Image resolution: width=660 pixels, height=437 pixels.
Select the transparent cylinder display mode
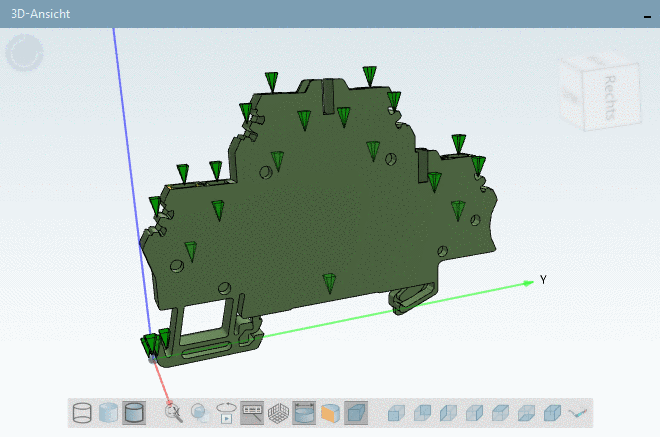108,413
